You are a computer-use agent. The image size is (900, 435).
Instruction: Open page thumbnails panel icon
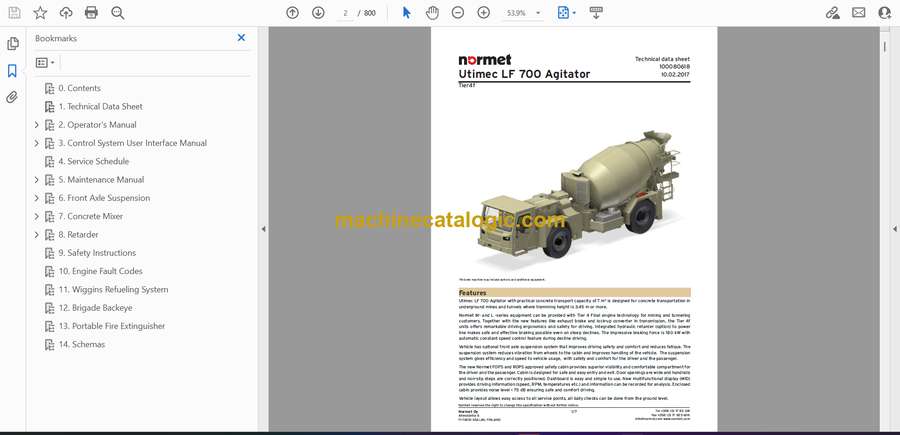12,44
